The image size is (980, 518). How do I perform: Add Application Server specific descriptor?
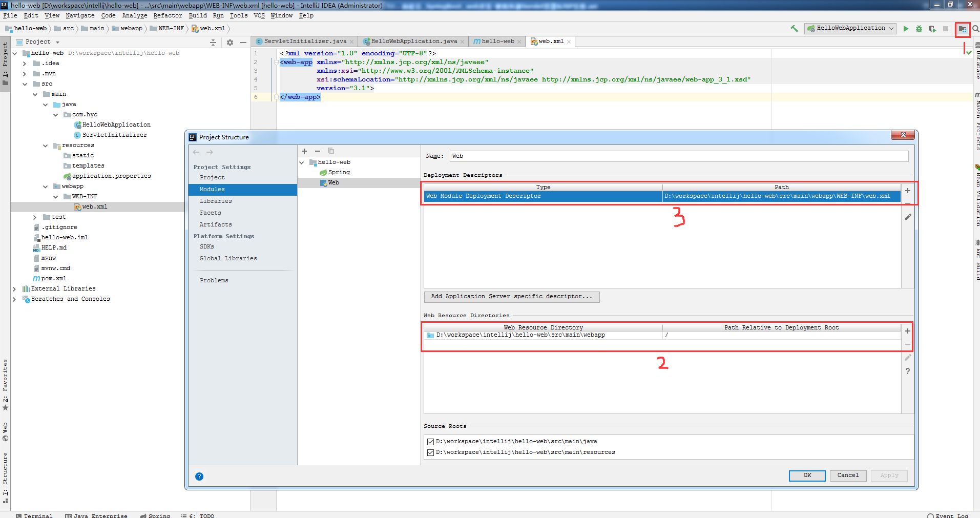[512, 297]
